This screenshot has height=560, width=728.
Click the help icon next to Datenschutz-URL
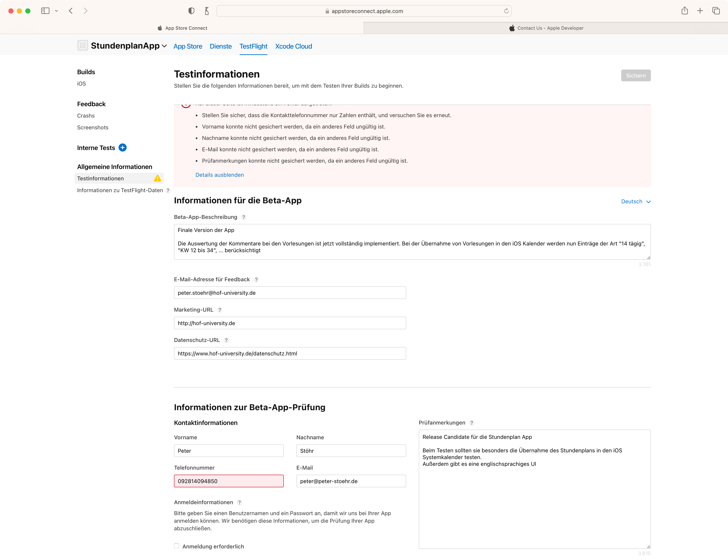click(x=226, y=340)
